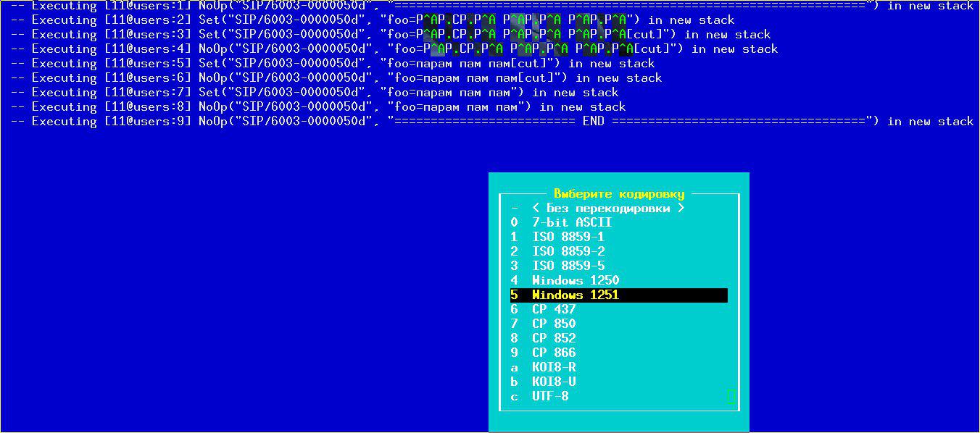
Task: Choose KOI8-U encoding
Action: point(553,382)
